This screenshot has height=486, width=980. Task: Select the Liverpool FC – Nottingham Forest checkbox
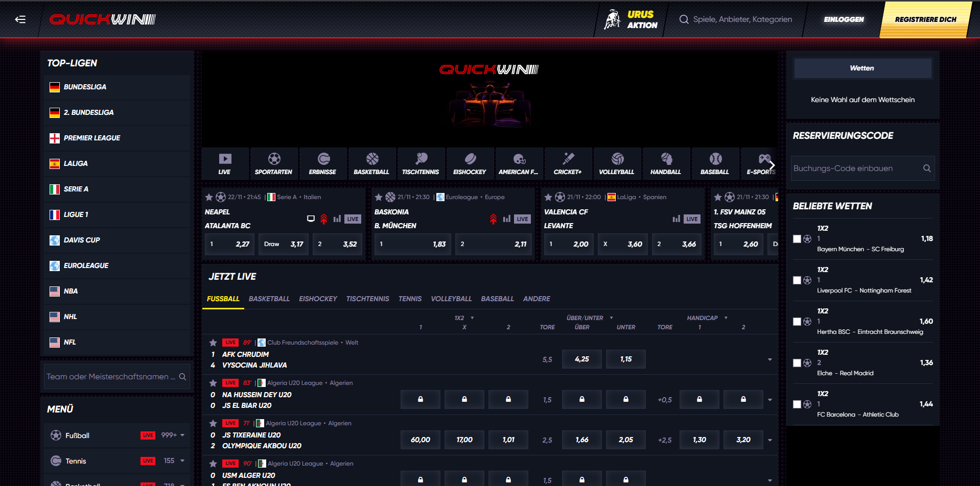tap(797, 280)
